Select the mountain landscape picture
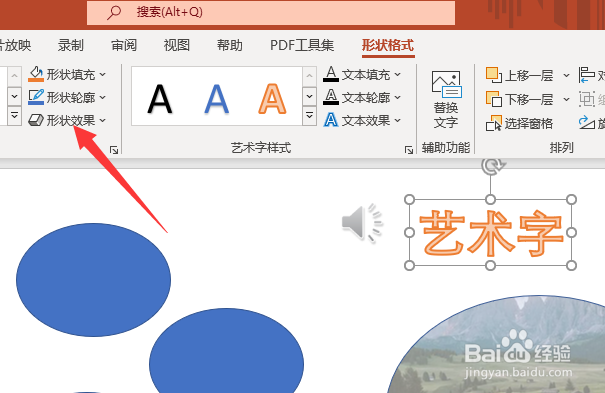This screenshot has height=393, width=605. (x=496, y=344)
